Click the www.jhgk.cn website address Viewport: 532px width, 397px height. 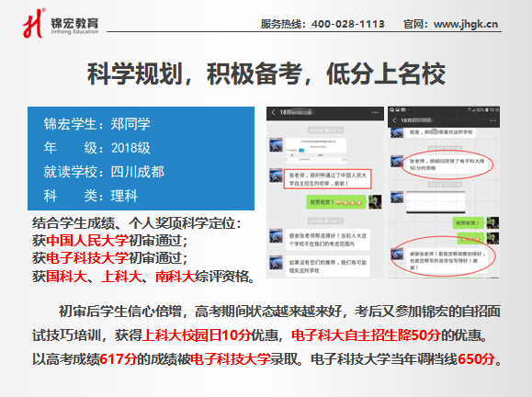(466, 24)
